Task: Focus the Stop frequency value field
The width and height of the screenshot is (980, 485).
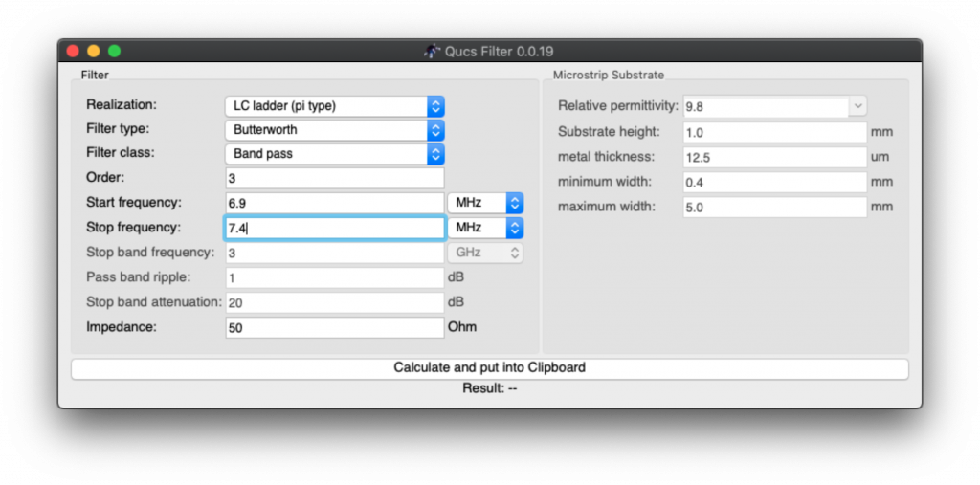Action: pyautogui.click(x=335, y=228)
